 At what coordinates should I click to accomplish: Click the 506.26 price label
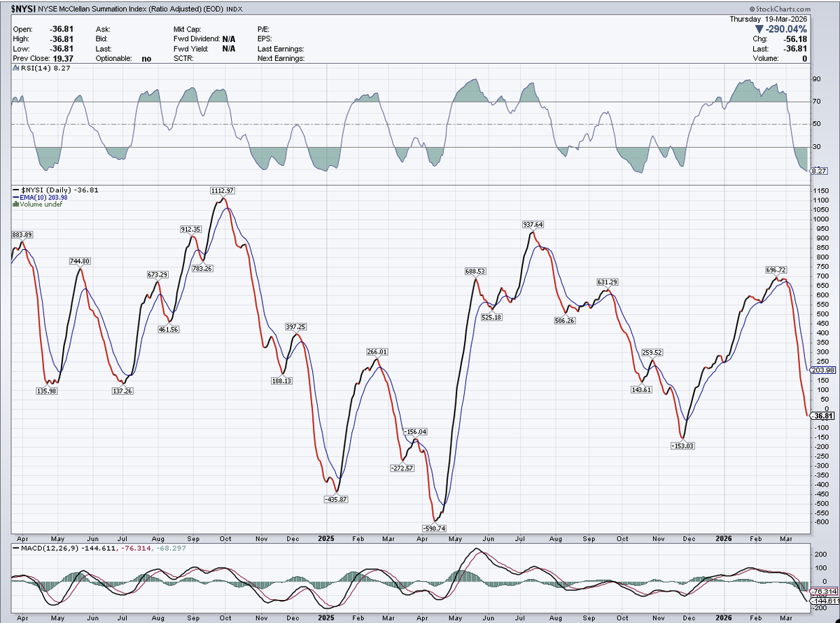click(x=563, y=320)
